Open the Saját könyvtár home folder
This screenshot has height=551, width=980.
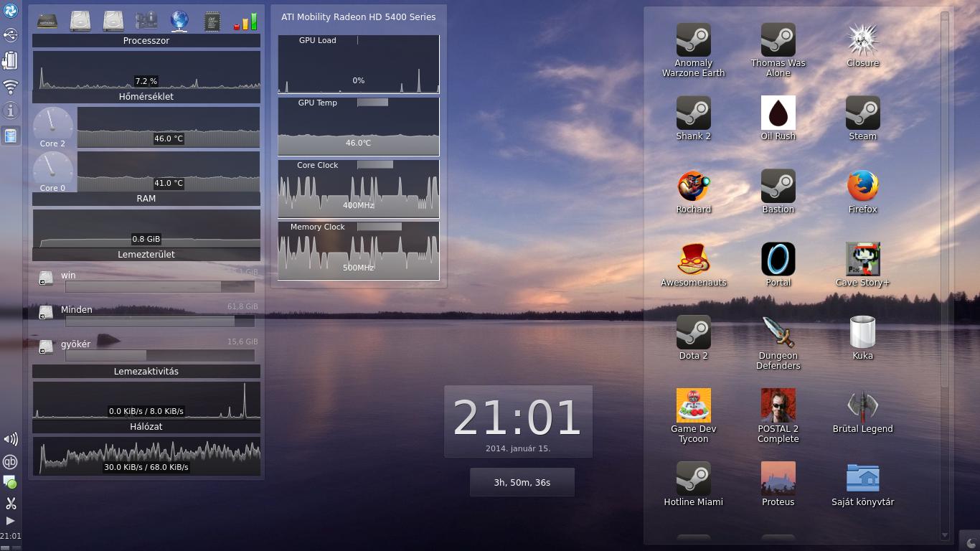click(862, 484)
